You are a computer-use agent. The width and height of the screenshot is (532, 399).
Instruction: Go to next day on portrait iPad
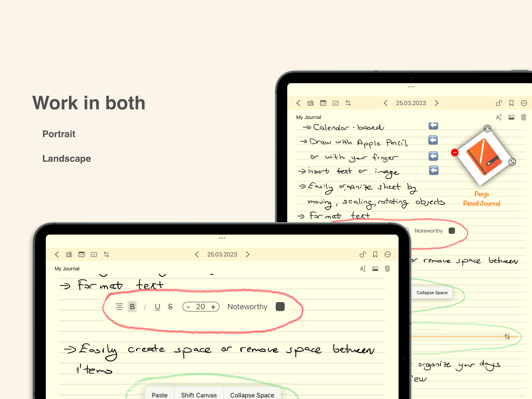click(437, 103)
